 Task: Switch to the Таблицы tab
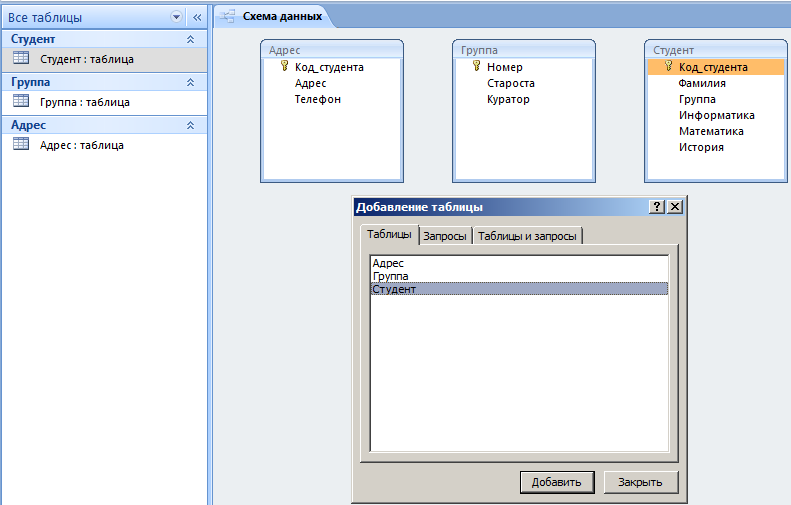point(389,235)
